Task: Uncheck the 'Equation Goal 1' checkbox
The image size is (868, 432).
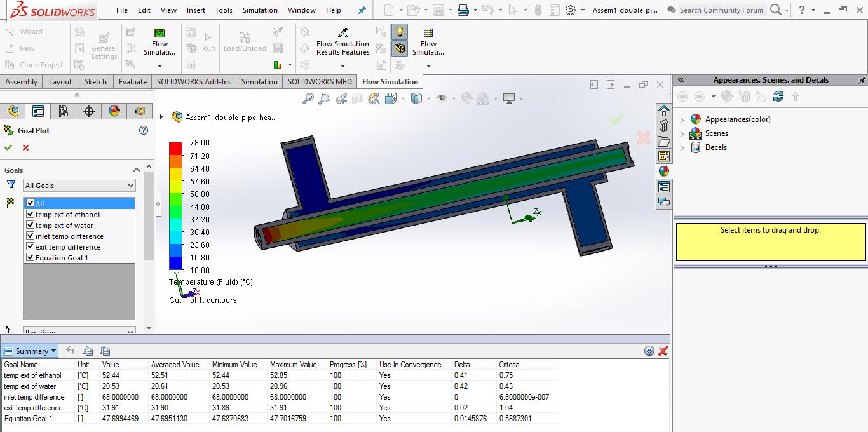Action: tap(30, 257)
